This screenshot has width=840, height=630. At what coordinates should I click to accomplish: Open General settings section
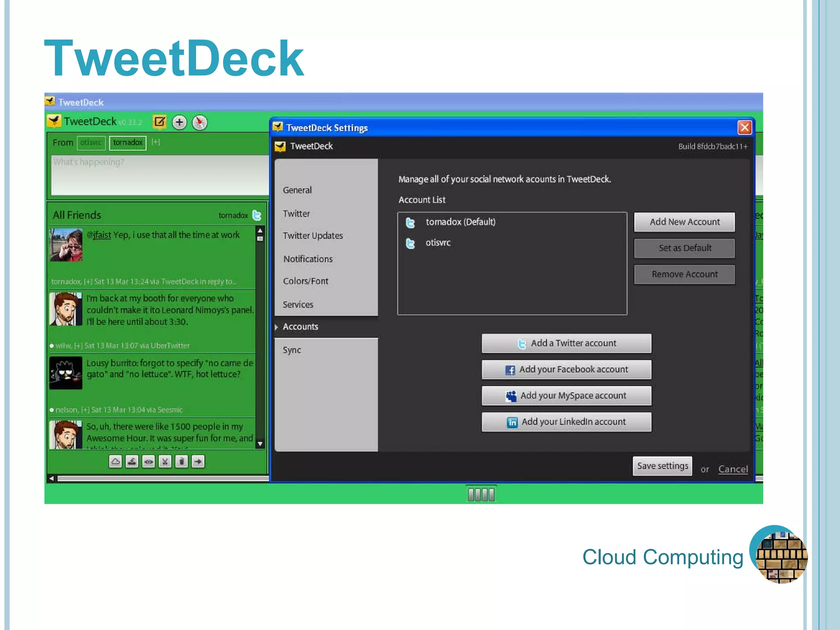tap(297, 190)
